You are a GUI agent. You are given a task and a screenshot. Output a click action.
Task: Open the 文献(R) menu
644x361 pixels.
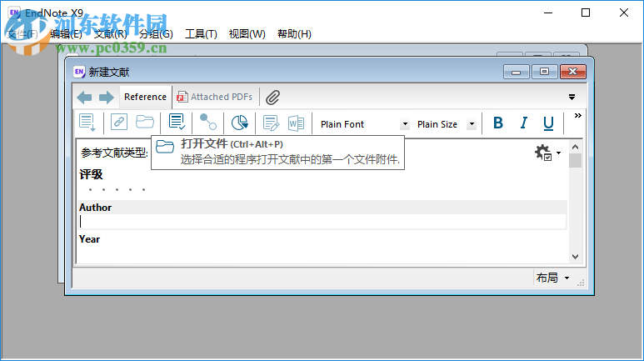tap(111, 33)
